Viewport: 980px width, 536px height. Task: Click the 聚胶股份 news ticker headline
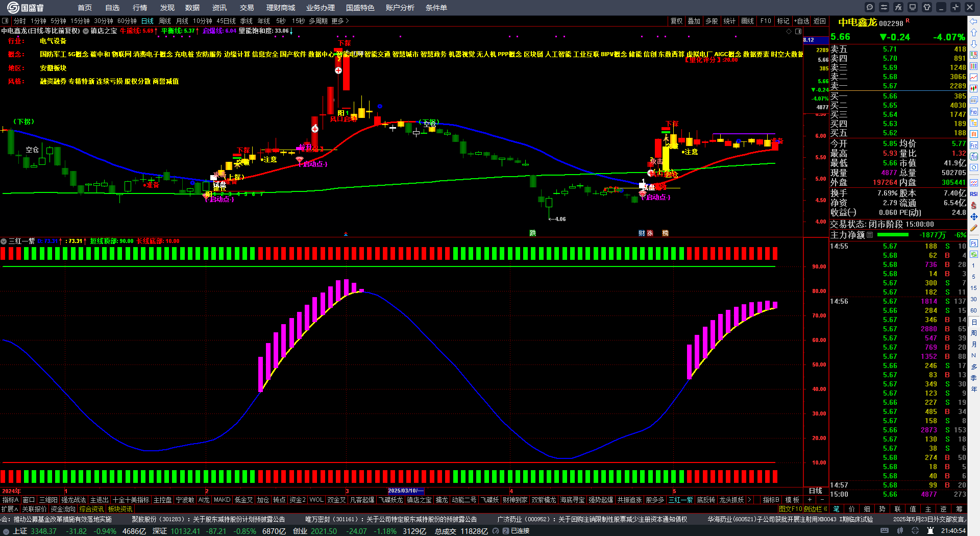click(x=208, y=519)
